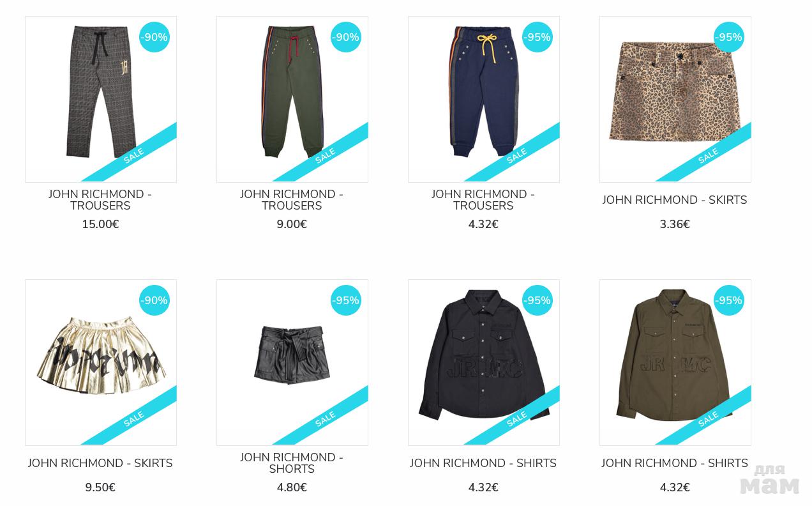812x506 pixels.
Task: Click the 4.32€ price under navy trousers
Action: [483, 224]
